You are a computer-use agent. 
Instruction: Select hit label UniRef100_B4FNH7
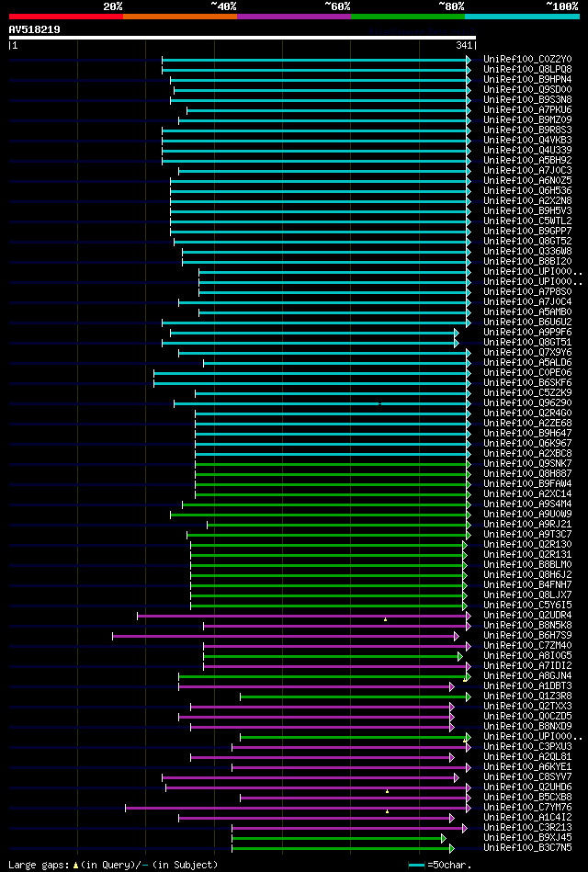[x=527, y=584]
